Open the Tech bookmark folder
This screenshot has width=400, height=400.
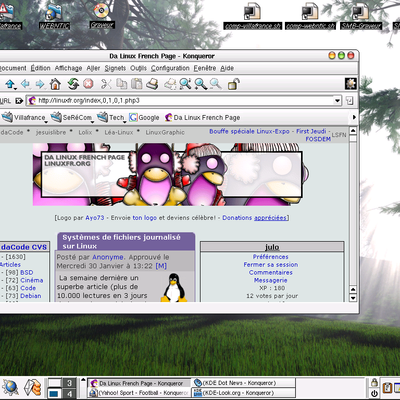point(111,117)
